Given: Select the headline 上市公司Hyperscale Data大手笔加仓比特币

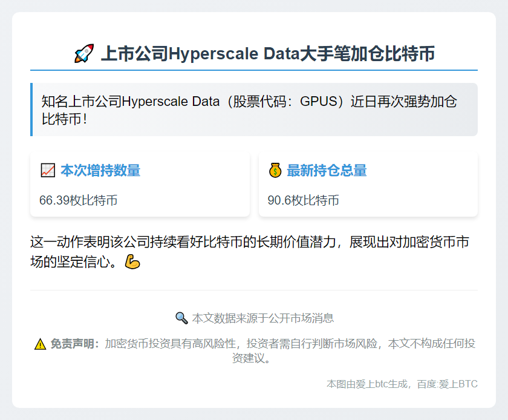Looking at the screenshot, I should (x=267, y=54).
